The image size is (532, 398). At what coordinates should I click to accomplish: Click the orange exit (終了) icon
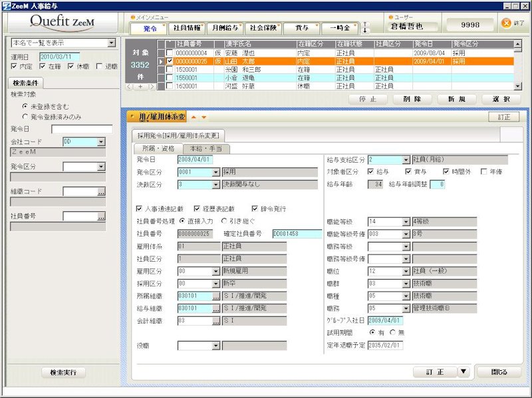pyautogui.click(x=506, y=23)
